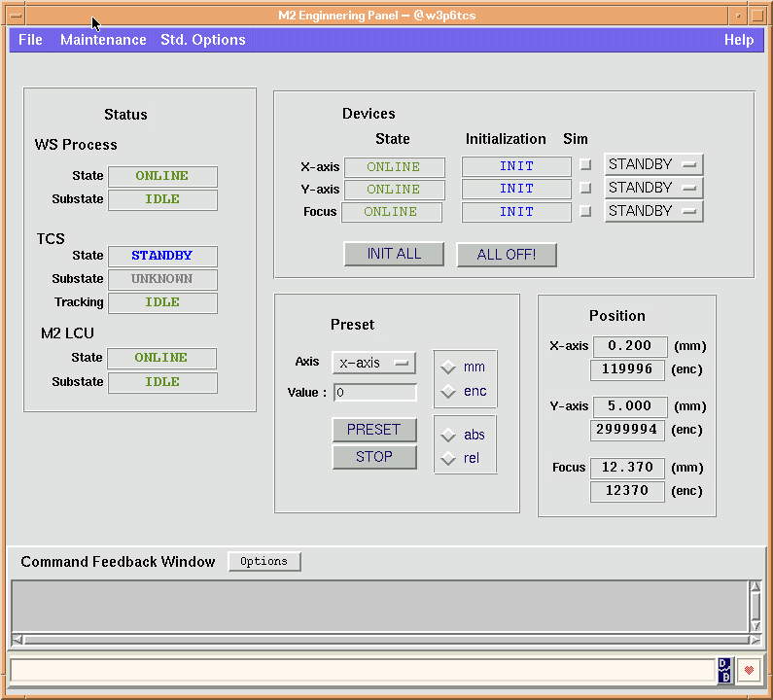The height and width of the screenshot is (700, 773).
Task: Click the X-axis INIT initialization field
Action: coord(516,166)
